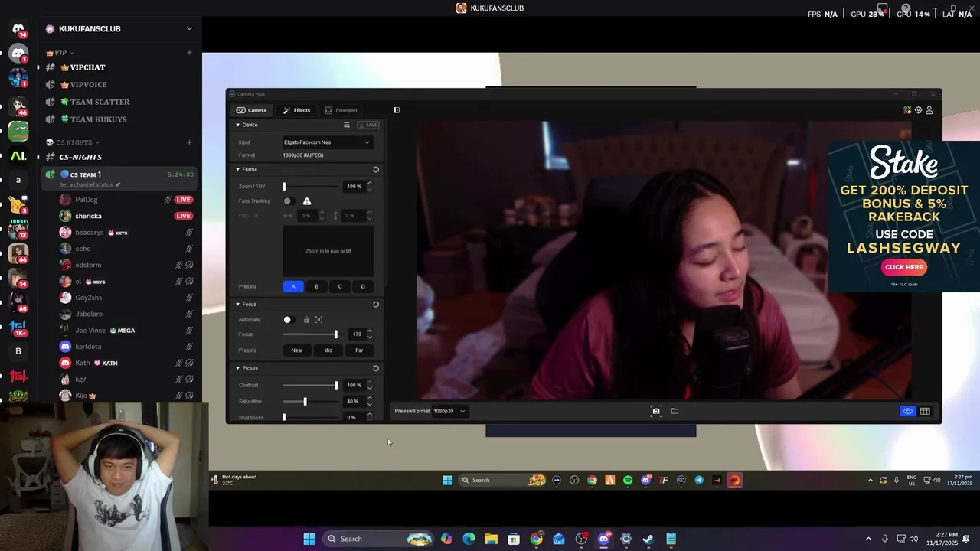
Task: Click the Stake CLICK HERE banner button
Action: point(903,267)
